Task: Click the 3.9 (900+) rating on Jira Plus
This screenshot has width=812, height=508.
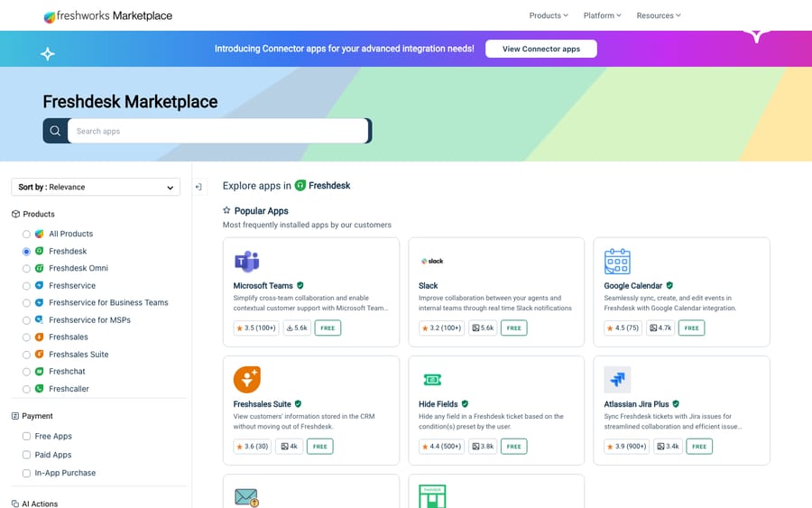Action: (x=627, y=447)
